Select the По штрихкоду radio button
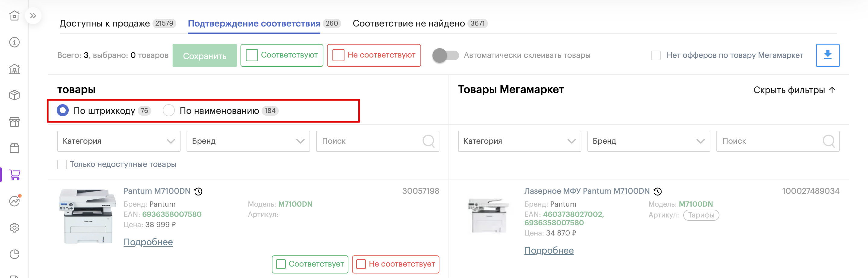 tap(63, 111)
